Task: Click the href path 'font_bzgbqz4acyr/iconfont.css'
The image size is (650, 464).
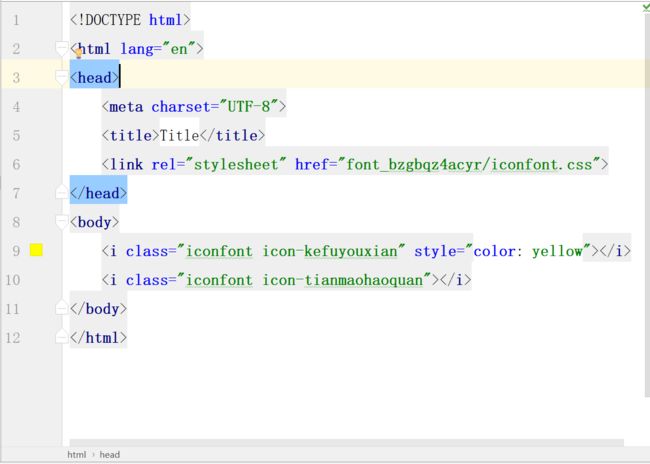Action: point(469,165)
